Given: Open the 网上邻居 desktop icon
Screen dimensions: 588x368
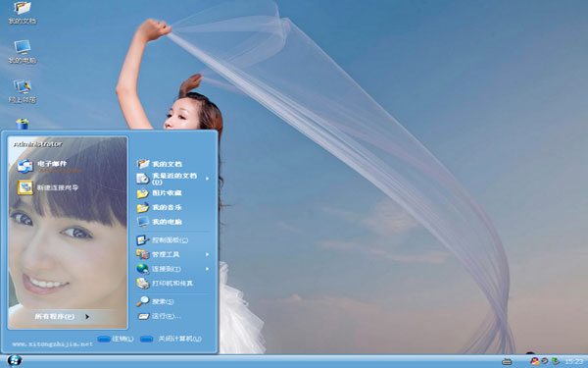Looking at the screenshot, I should pos(23,91).
